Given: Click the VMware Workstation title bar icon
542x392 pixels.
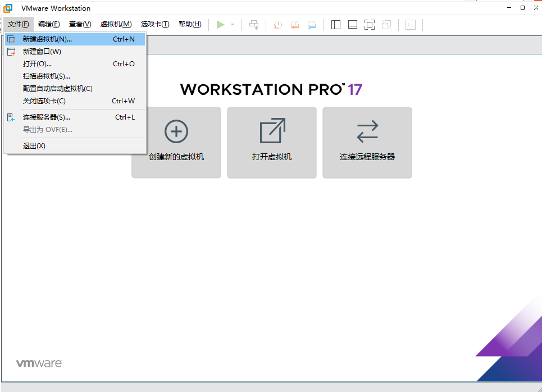Looking at the screenshot, I should point(8,8).
